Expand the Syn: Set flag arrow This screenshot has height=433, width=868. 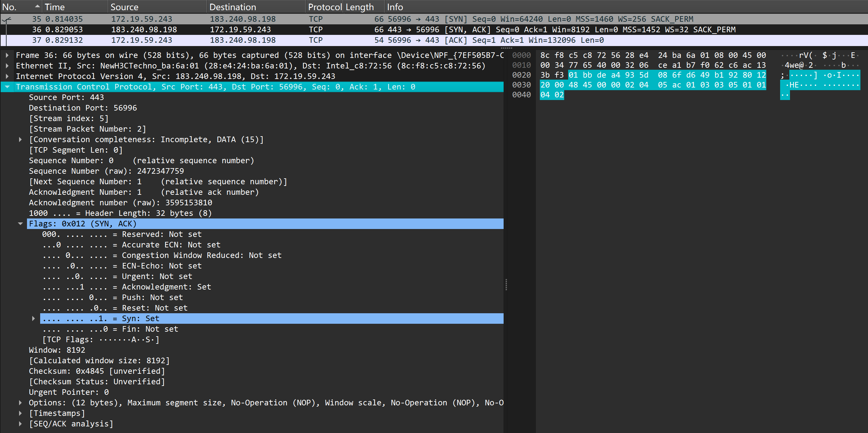[x=33, y=318]
